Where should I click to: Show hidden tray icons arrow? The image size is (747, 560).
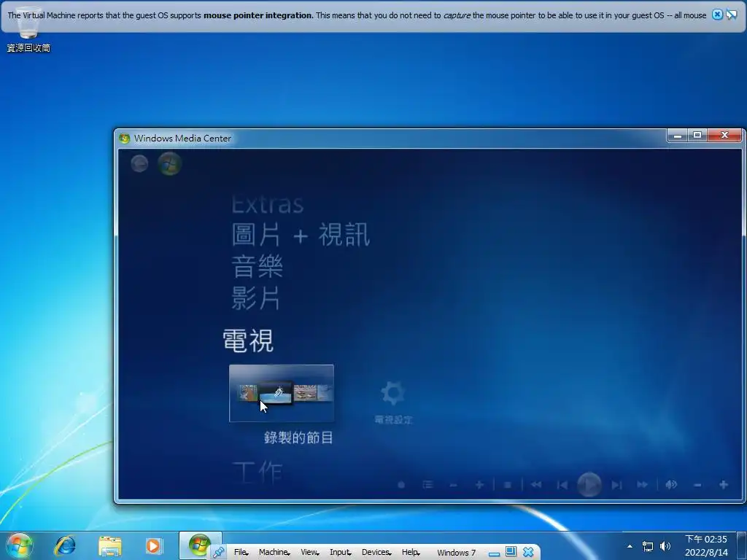[630, 546]
